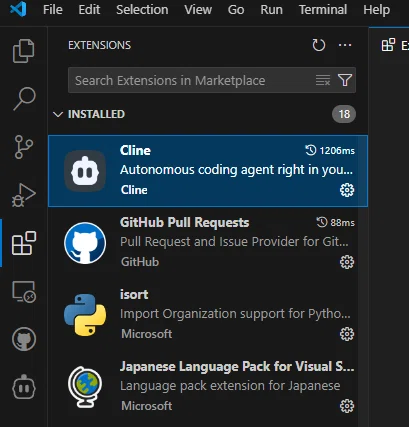Click 'Autonomous coding agent right in you...' description
The image size is (409, 427).
tap(236, 170)
